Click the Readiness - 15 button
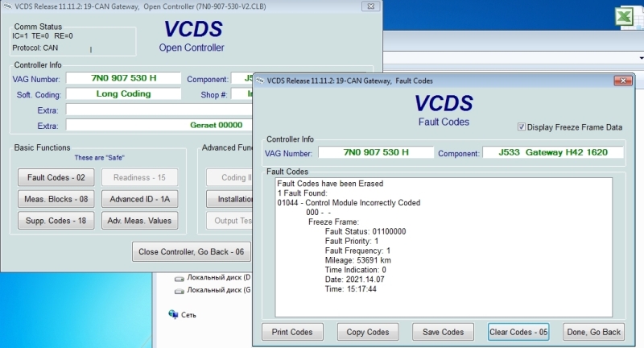 139,177
